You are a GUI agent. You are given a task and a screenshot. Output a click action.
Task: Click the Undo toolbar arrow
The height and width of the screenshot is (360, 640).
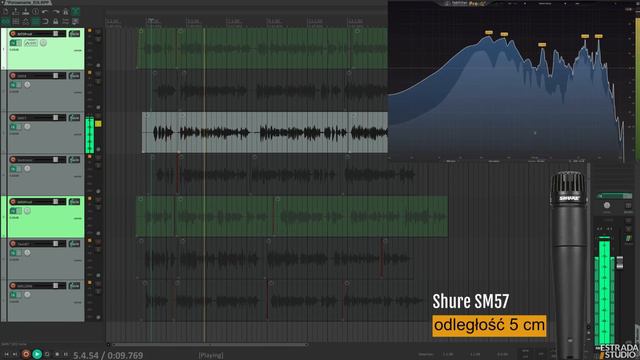pos(45,11)
